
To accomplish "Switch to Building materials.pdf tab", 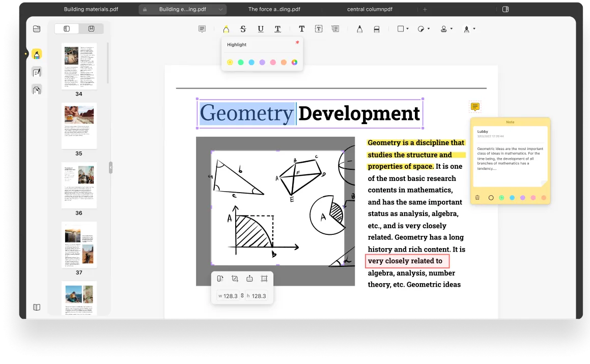I will click(91, 9).
